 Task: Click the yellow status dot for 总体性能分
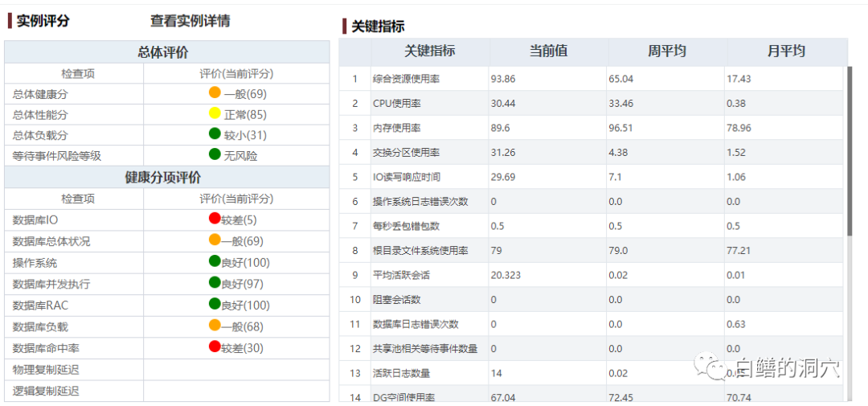[x=215, y=113]
